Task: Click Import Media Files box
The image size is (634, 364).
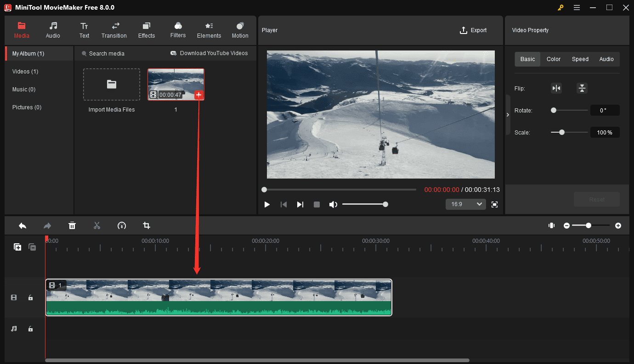Action: [112, 84]
